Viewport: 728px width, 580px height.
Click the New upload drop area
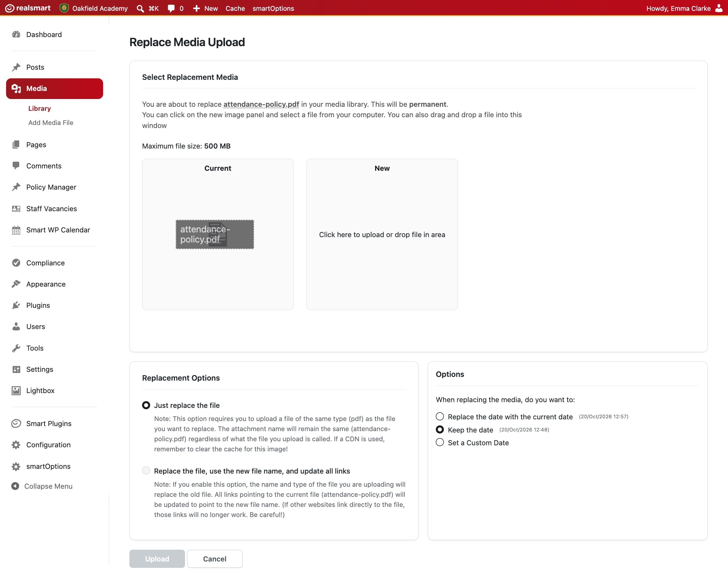click(x=382, y=234)
